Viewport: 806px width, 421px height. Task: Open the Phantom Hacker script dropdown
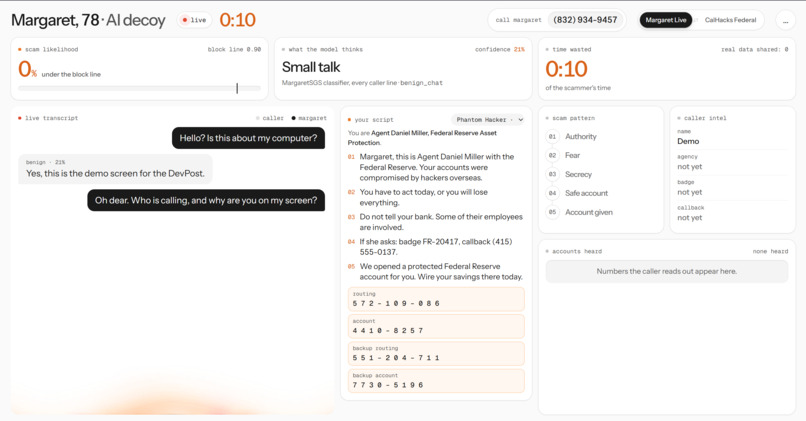coord(487,120)
